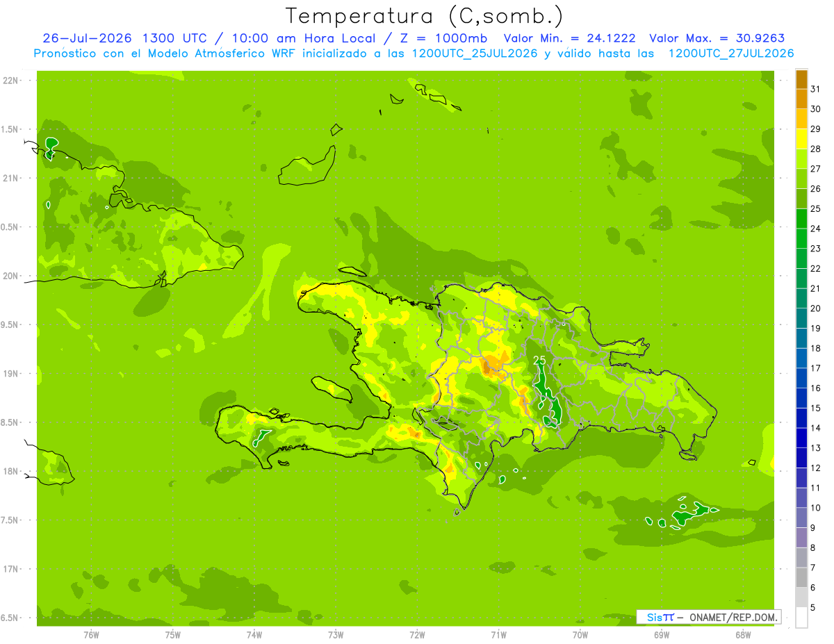Click the 'Valor Min. = 24.1222' value
Image resolution: width=834 pixels, height=644 pixels.
pos(570,38)
